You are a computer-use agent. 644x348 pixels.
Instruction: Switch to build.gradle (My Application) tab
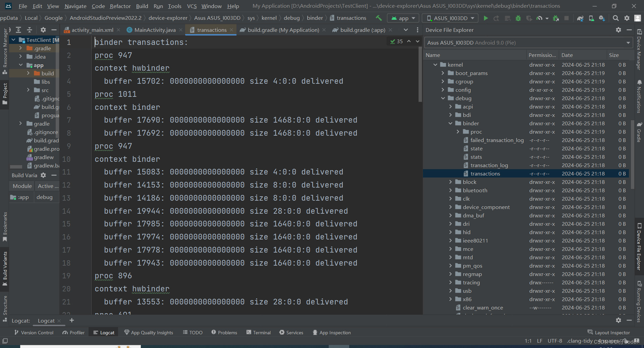(x=283, y=30)
